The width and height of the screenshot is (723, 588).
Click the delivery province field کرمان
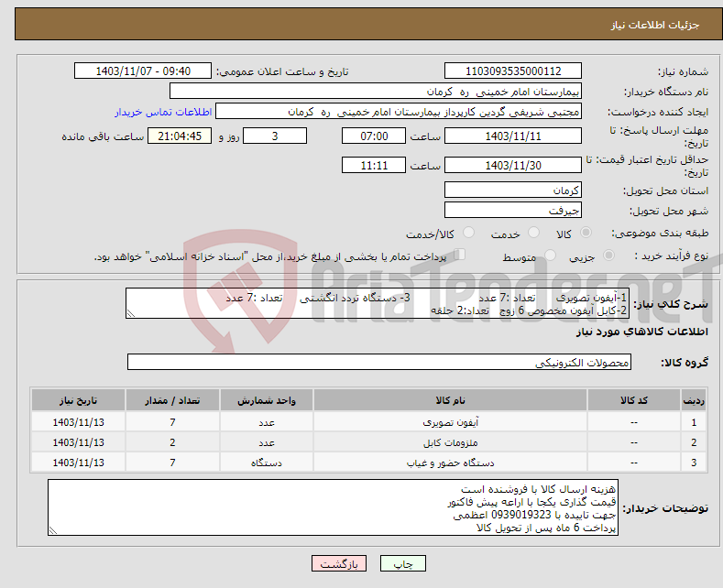pyautogui.click(x=513, y=190)
